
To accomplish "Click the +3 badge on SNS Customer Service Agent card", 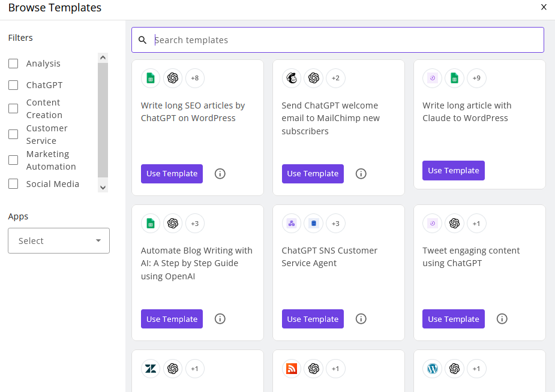I will pos(335,224).
